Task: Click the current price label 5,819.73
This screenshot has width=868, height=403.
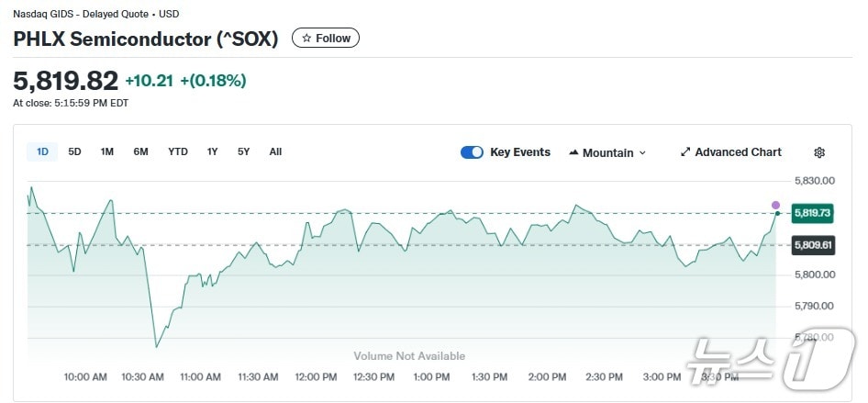Action: pos(813,213)
